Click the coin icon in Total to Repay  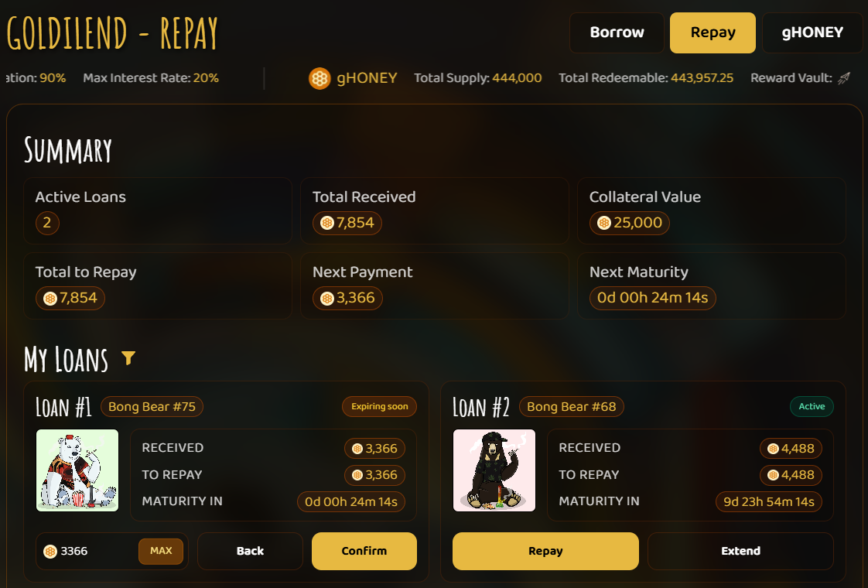pos(50,299)
